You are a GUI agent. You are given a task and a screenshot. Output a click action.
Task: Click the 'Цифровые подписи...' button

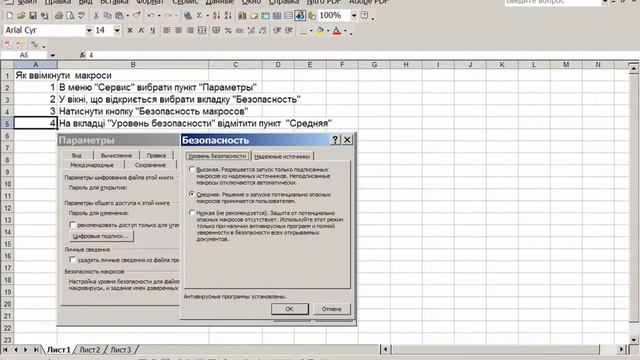coord(100,236)
